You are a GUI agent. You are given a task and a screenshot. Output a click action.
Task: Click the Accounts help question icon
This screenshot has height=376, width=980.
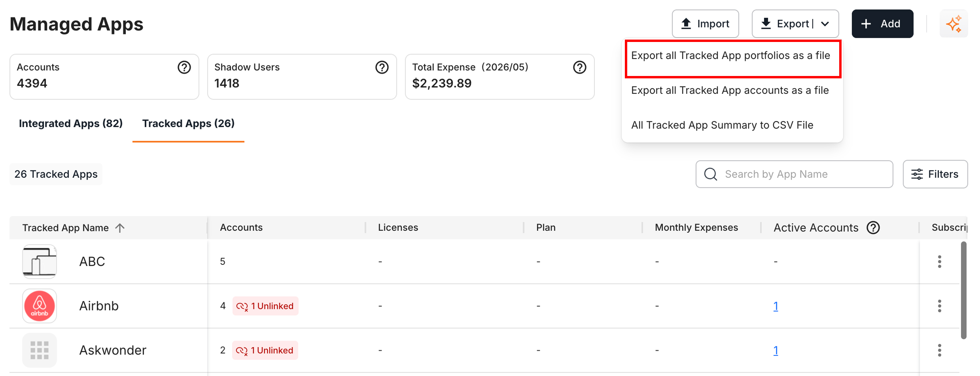tap(184, 67)
